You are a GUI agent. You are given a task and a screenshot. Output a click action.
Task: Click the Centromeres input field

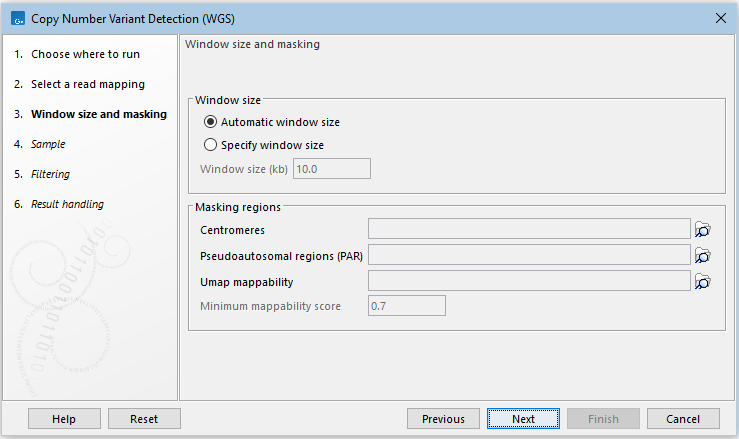coord(529,230)
